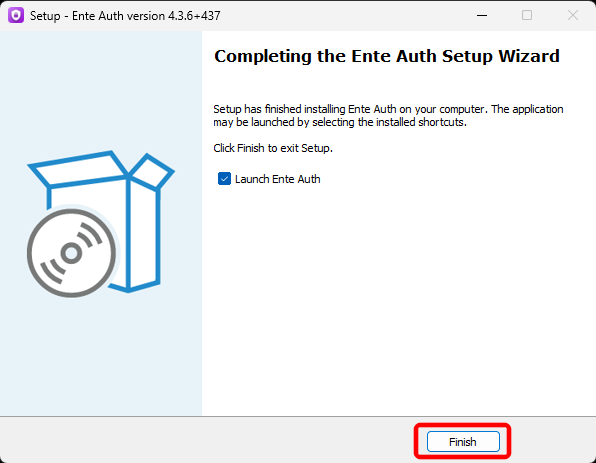
Task: Click Finish to exit Setup
Action: tap(463, 442)
